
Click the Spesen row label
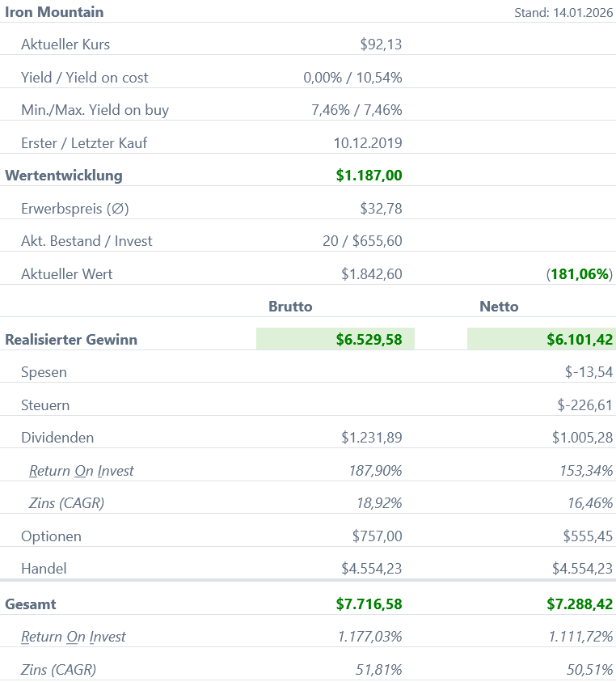44,372
